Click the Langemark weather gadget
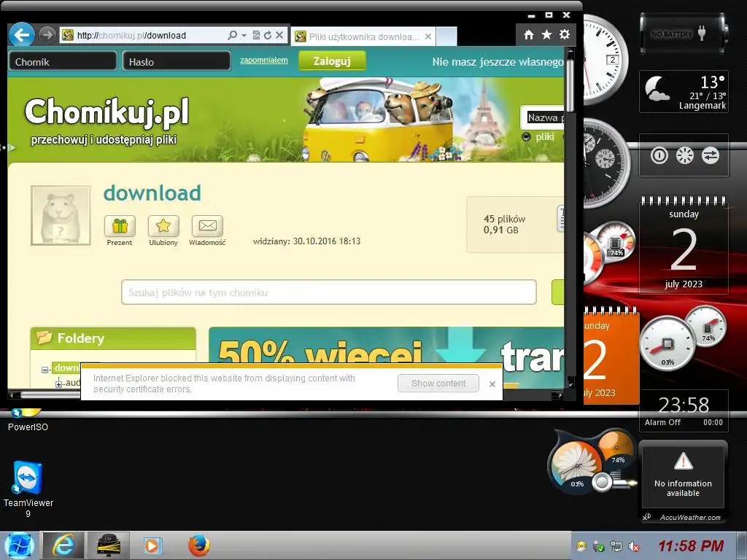 (684, 91)
